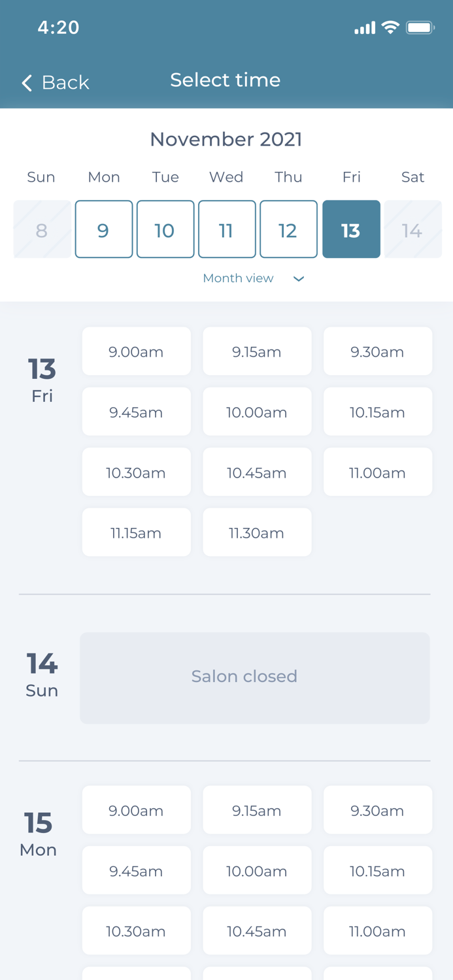Pick the 11.30am slot on Friday 13
Image resolution: width=453 pixels, height=980 pixels.
(x=257, y=532)
